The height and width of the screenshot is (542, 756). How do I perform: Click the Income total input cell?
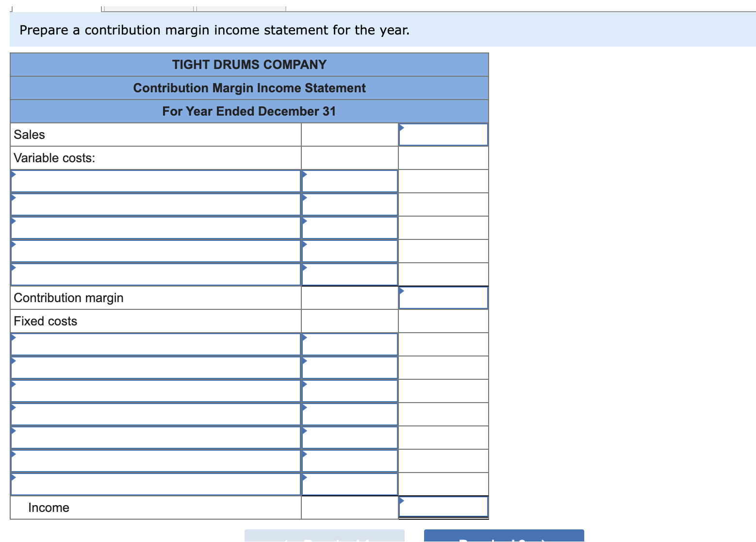pos(443,507)
